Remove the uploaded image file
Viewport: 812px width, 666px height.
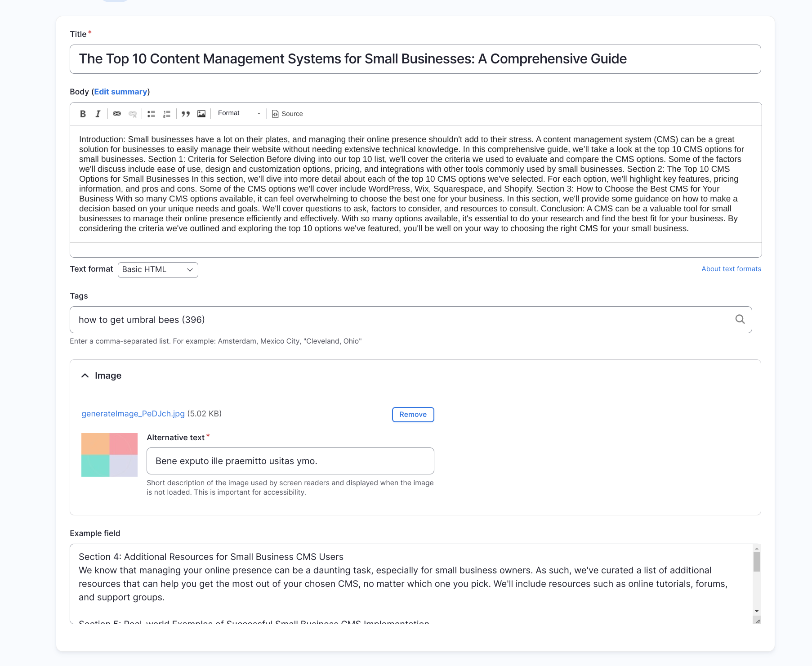pyautogui.click(x=413, y=415)
